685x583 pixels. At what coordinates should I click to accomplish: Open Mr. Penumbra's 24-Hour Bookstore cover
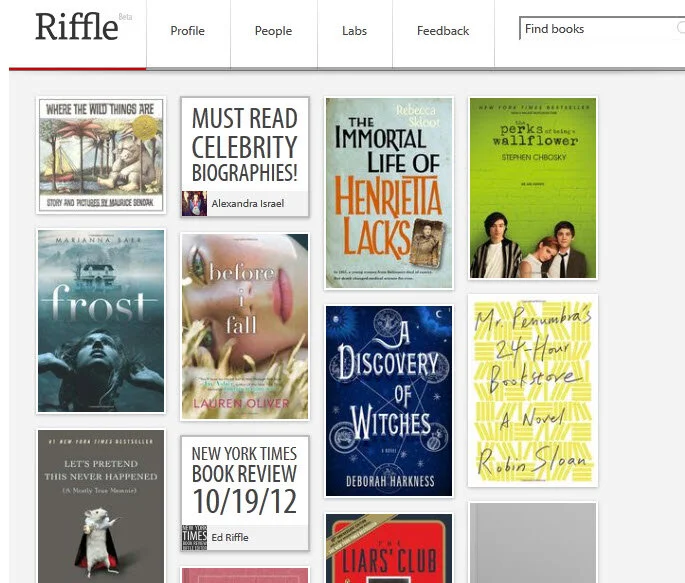(x=533, y=390)
